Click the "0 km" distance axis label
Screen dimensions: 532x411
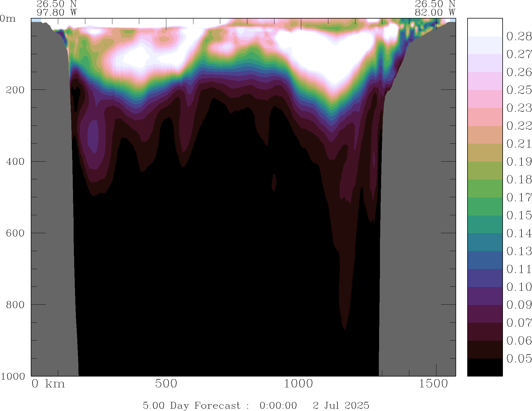48,384
